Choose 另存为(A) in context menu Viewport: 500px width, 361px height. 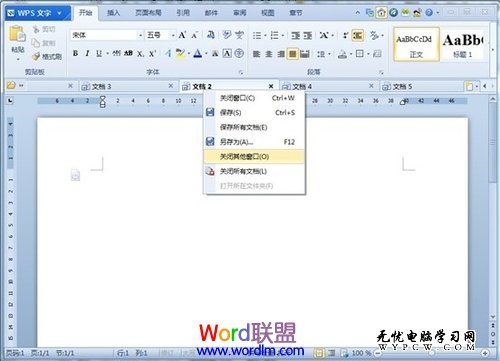255,142
